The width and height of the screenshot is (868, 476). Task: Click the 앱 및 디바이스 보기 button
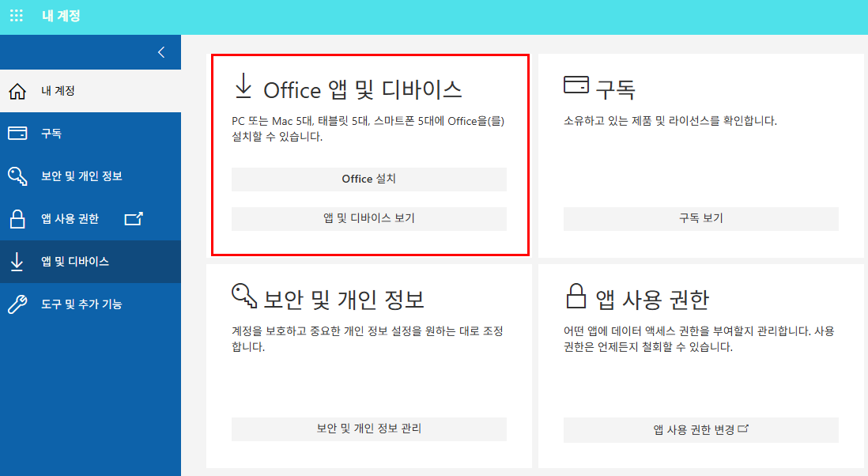(x=368, y=218)
